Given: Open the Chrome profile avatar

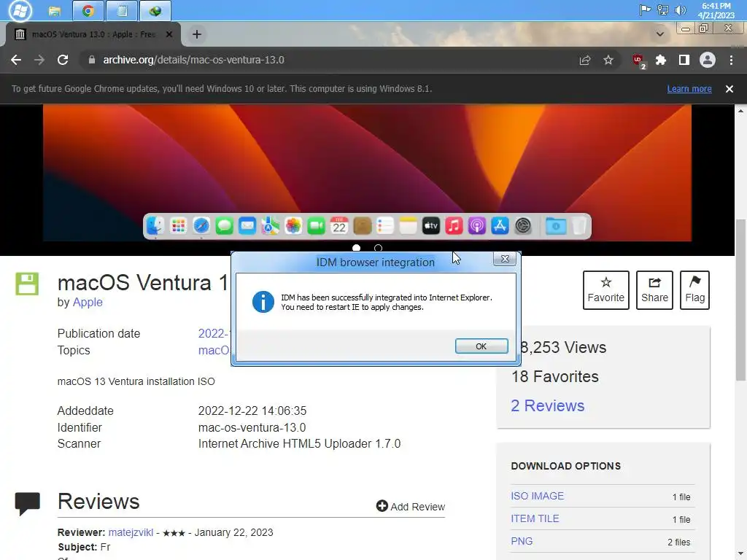Looking at the screenshot, I should coord(708,60).
